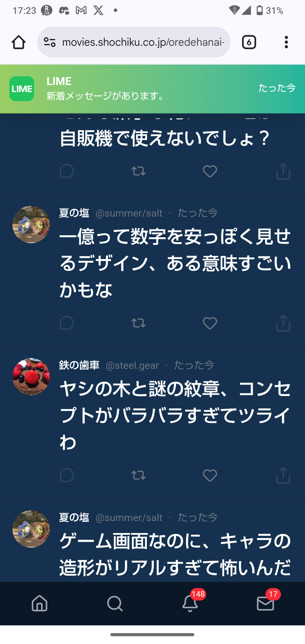This screenshot has width=305, height=644.
Task: Reply to the 一億って数字 post
Action: pos(67,323)
